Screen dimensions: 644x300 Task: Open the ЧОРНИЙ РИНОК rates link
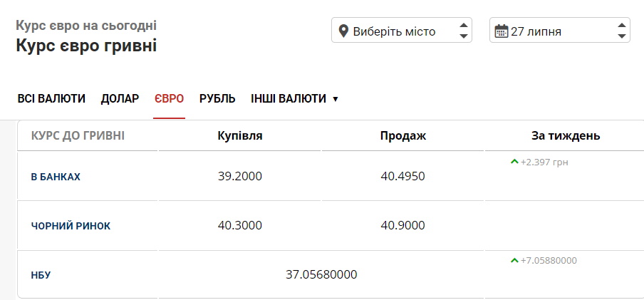coord(71,226)
